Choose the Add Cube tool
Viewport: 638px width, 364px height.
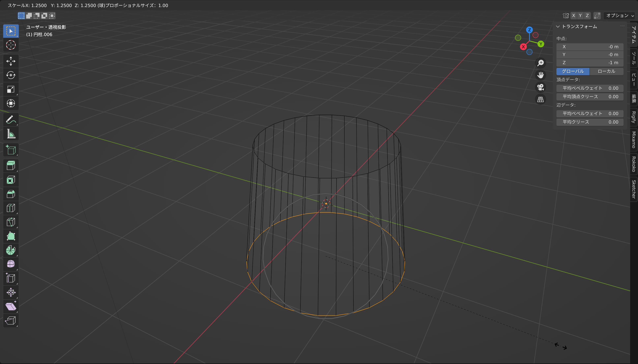pos(11,150)
